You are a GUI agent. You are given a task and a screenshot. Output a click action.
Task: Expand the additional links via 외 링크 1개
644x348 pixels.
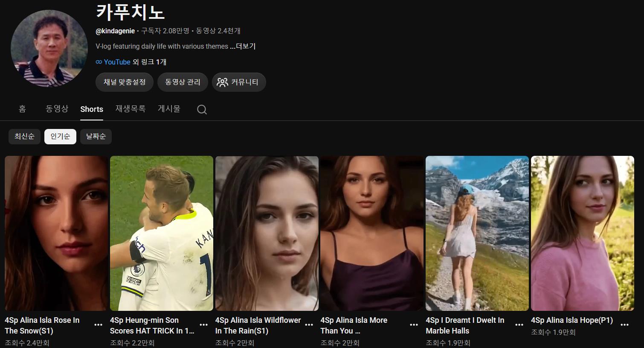coord(149,62)
